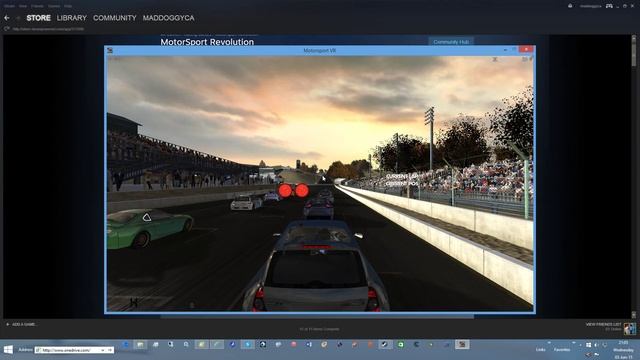This screenshot has width=640, height=360.
Task: Open Steam app in Windows taskbar
Action: click(384, 344)
